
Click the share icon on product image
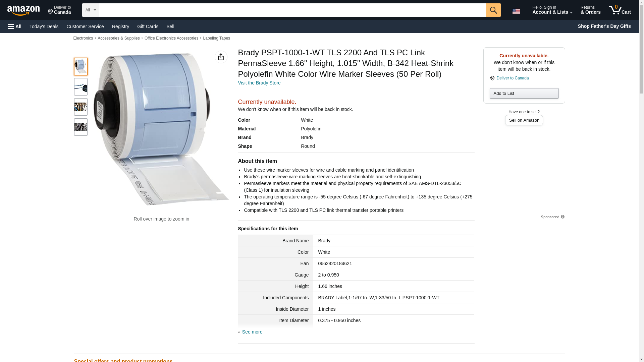(221, 57)
